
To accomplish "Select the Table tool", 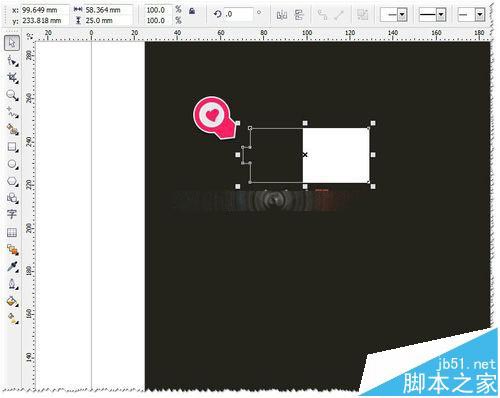I will (12, 232).
